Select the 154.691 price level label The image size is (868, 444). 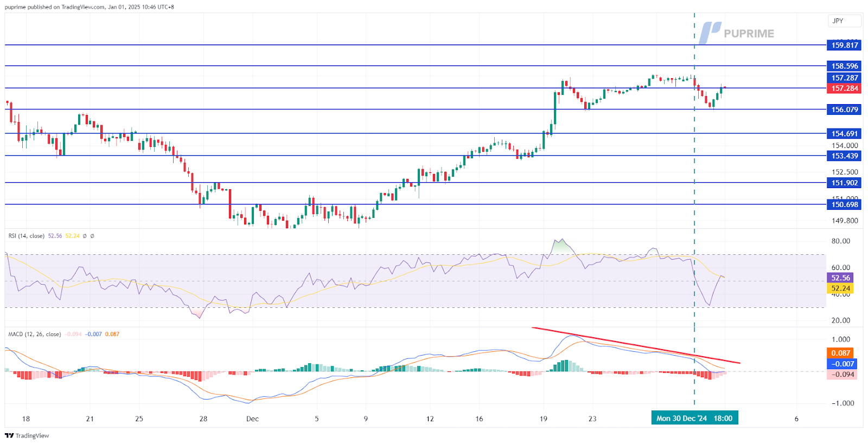(x=844, y=133)
